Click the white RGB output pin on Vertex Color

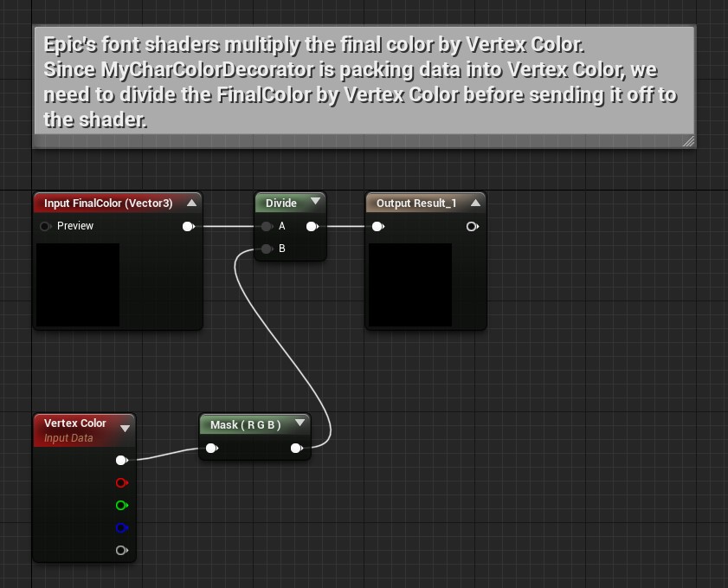[x=121, y=461]
